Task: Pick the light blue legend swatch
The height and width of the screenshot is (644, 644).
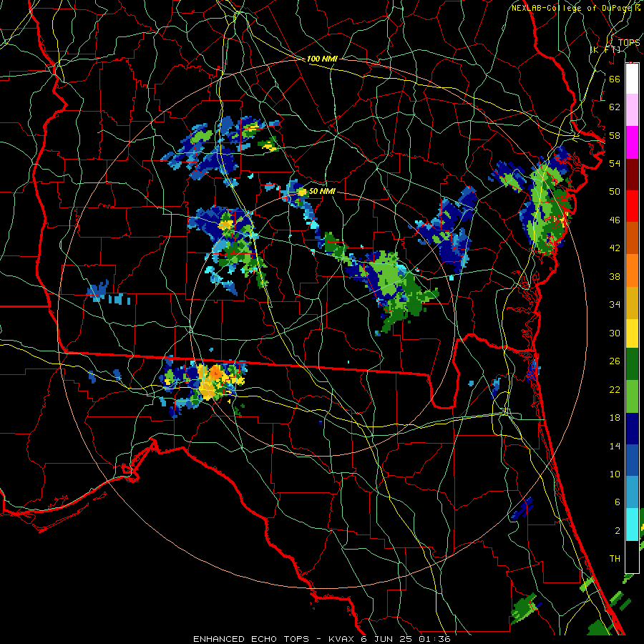Action: coord(632,492)
